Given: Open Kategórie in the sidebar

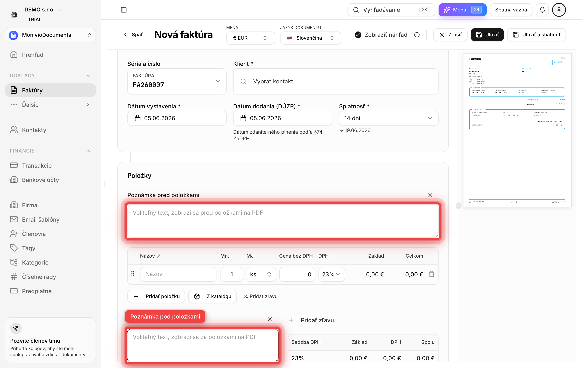Looking at the screenshot, I should point(50,262).
